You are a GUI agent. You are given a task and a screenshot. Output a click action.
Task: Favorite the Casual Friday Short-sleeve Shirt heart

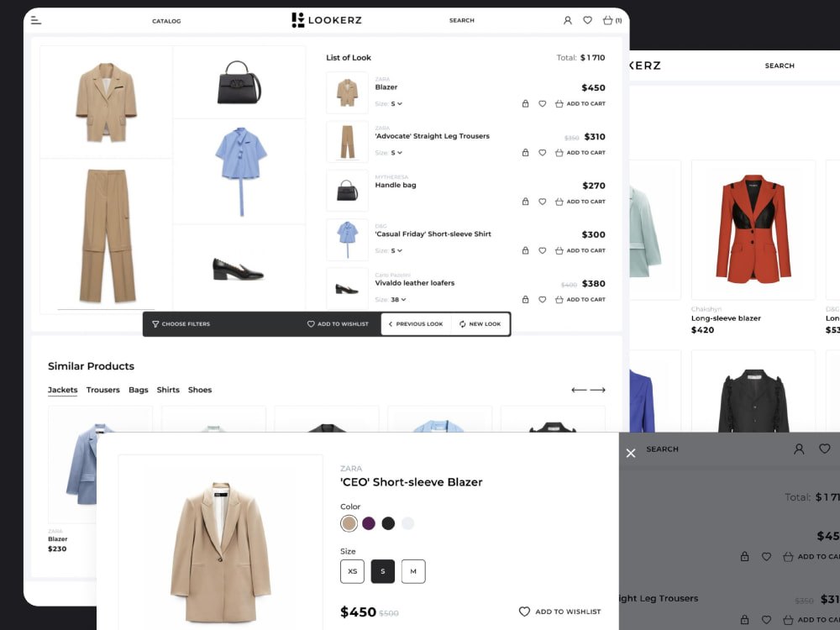[542, 250]
